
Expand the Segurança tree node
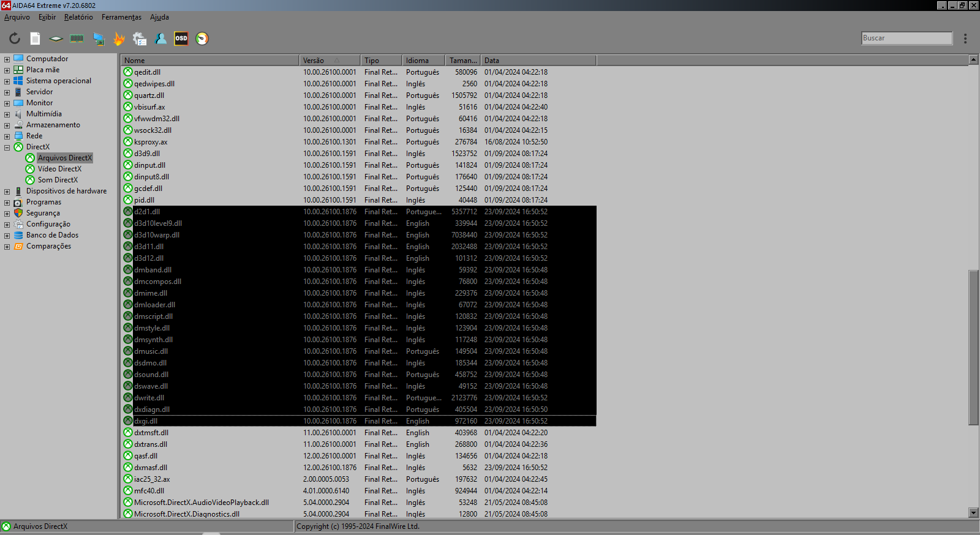[x=7, y=214]
